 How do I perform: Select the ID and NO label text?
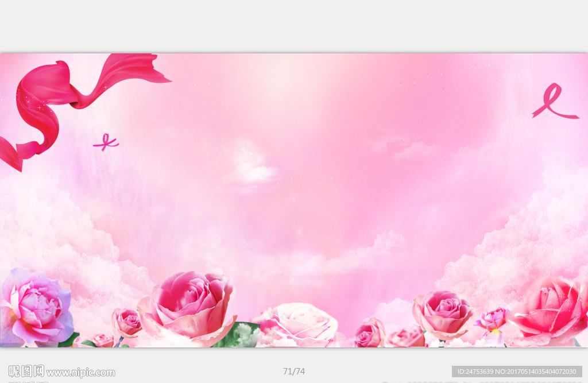(x=517, y=372)
